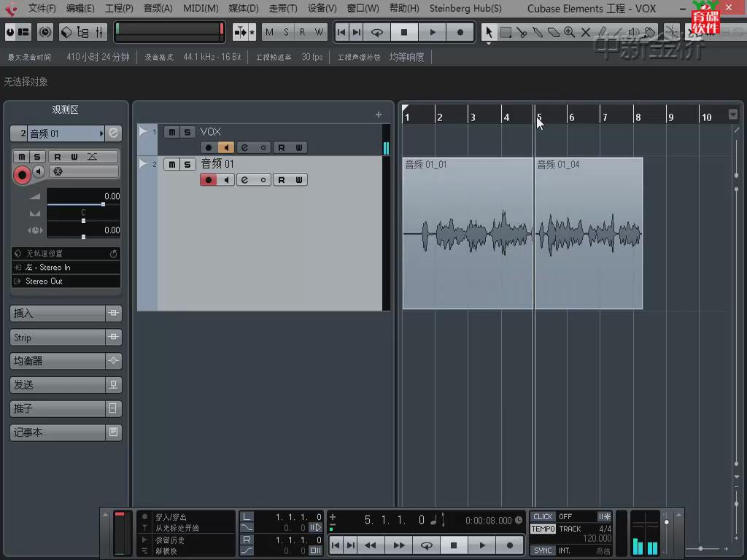Open the 音频(A) menu
Viewport: 747px width, 560px height.
click(158, 9)
